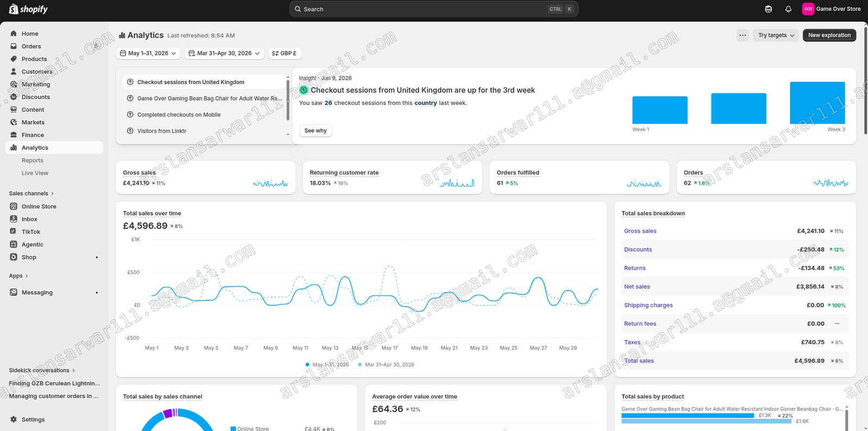
Task: Open Finding GZB Cerulean Lightning conversation
Action: pos(54,383)
